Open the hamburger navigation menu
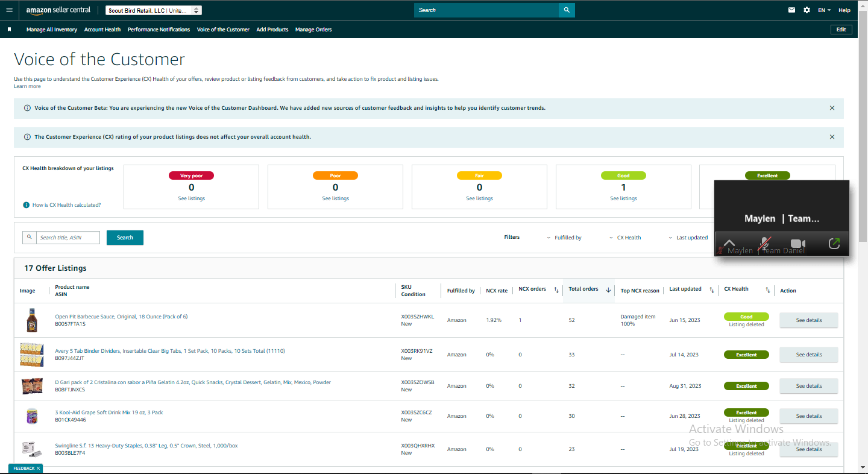The width and height of the screenshot is (868, 474). (x=9, y=10)
